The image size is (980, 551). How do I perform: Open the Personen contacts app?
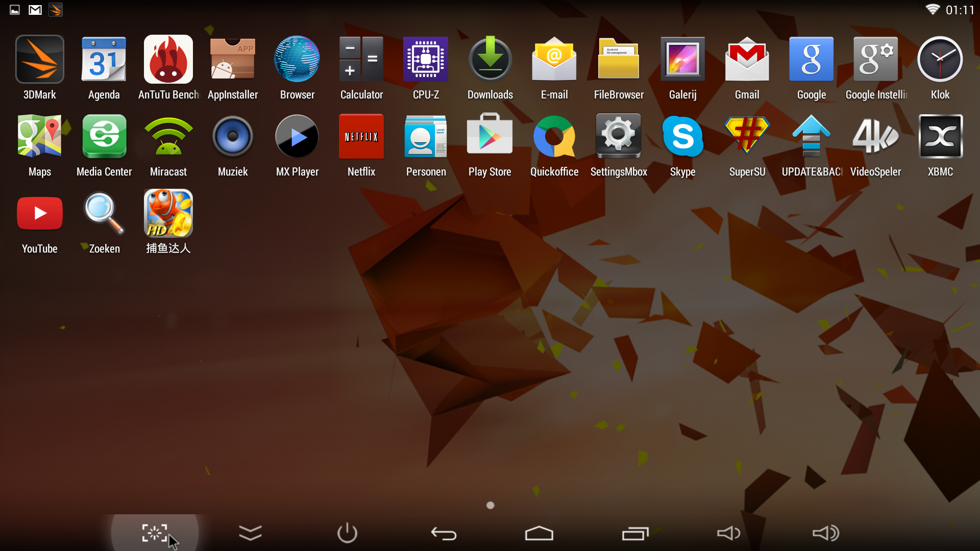tap(426, 136)
